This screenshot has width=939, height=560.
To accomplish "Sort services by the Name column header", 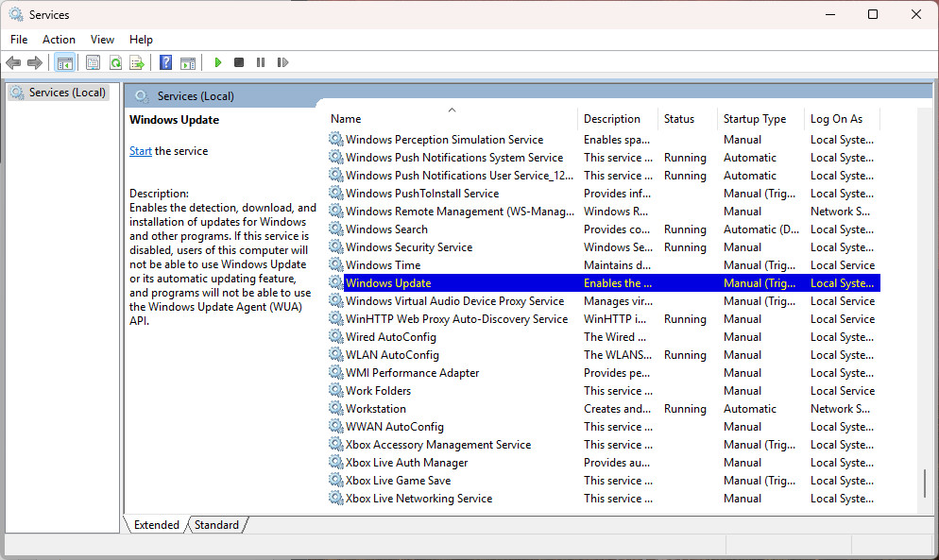I will (x=346, y=119).
